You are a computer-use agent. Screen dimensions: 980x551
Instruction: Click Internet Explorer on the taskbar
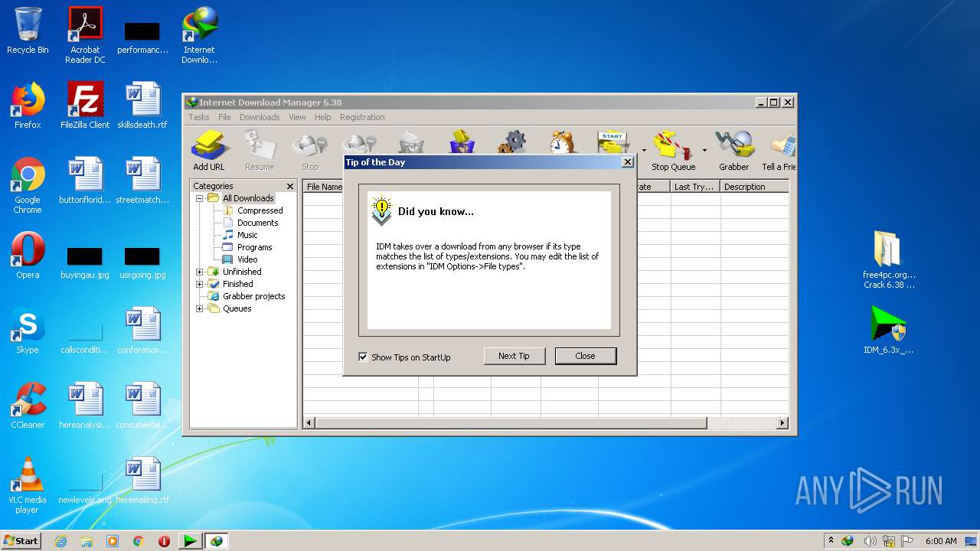[60, 541]
